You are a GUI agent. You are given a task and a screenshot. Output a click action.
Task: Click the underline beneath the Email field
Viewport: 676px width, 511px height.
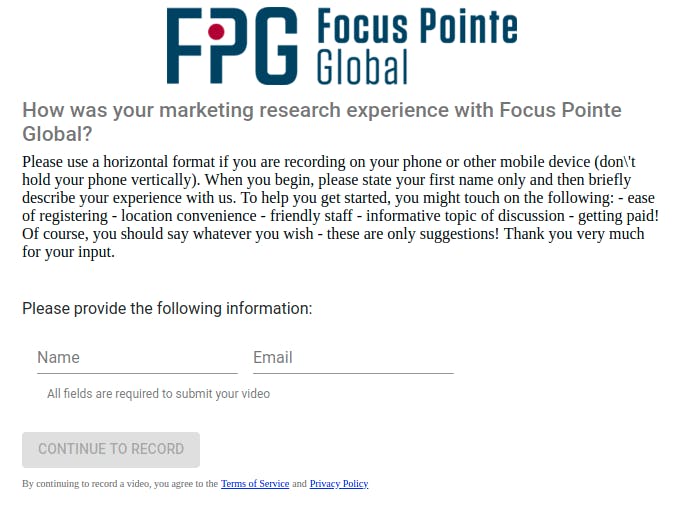click(353, 373)
